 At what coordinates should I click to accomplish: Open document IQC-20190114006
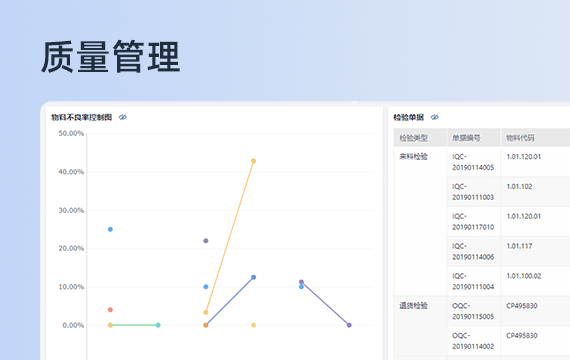point(473,252)
